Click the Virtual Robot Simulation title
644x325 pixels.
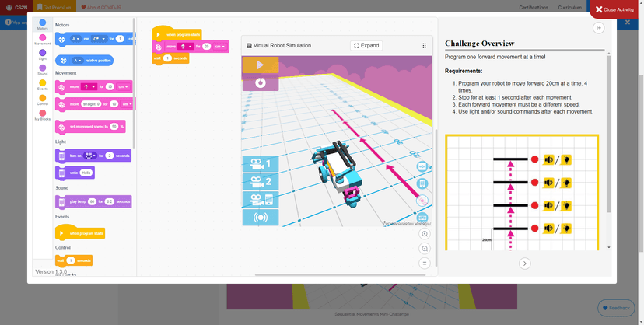pyautogui.click(x=282, y=46)
